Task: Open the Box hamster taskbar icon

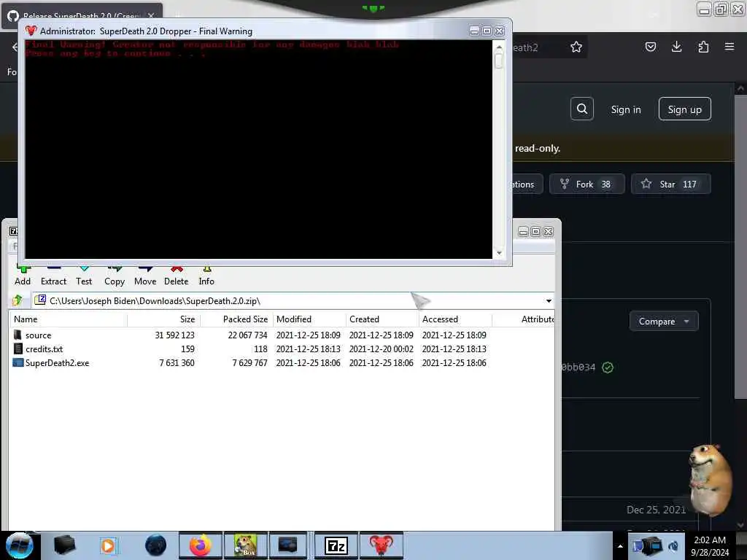Action: click(245, 545)
